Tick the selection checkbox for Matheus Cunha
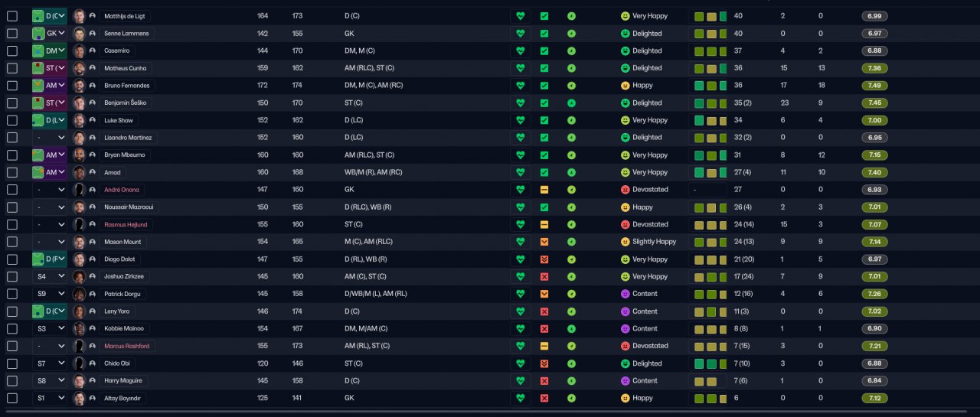This screenshot has height=417, width=980. point(12,68)
